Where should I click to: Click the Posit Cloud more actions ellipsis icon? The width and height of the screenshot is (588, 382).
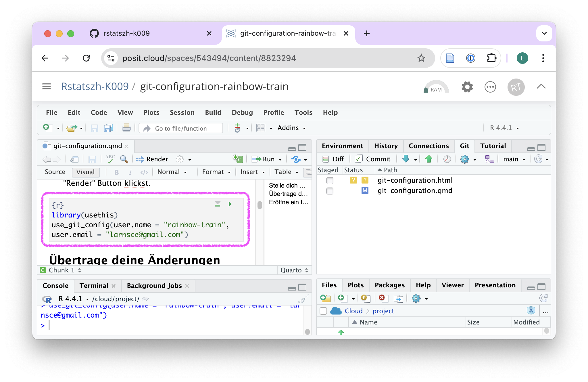[490, 87]
